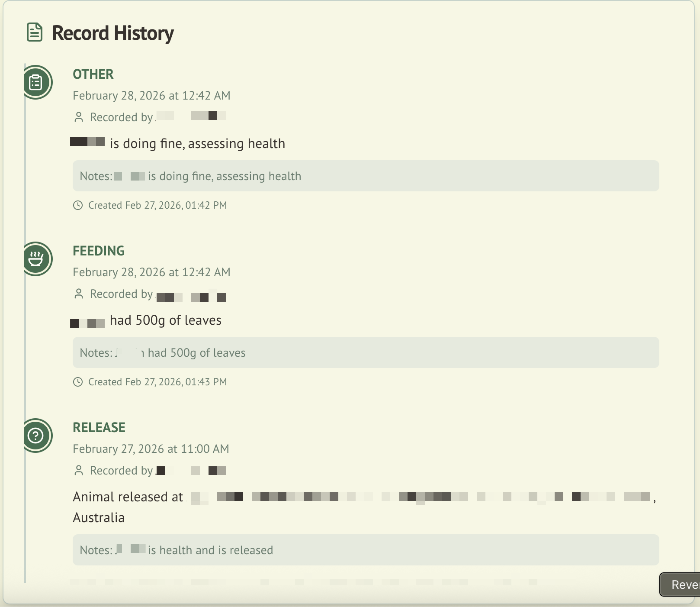Click the person icon in the FEEDING record
Viewport: 700px width, 607px height.
79,294
